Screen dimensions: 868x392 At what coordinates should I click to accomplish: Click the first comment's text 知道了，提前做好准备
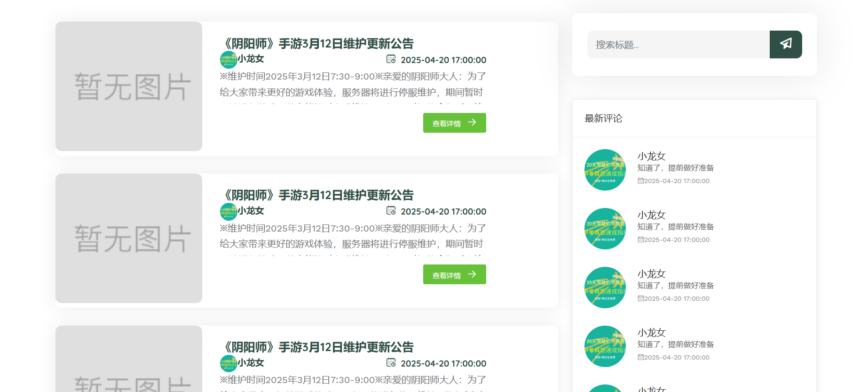(x=676, y=168)
